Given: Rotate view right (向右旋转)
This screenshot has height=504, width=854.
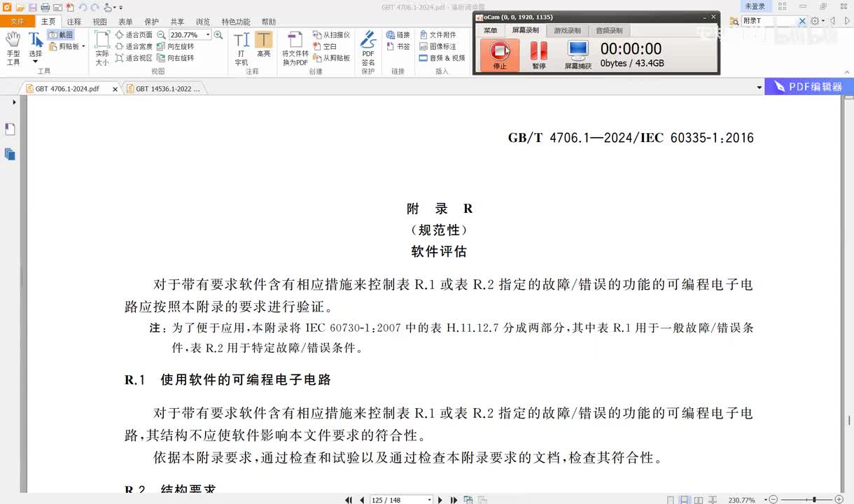Looking at the screenshot, I should pos(175,58).
